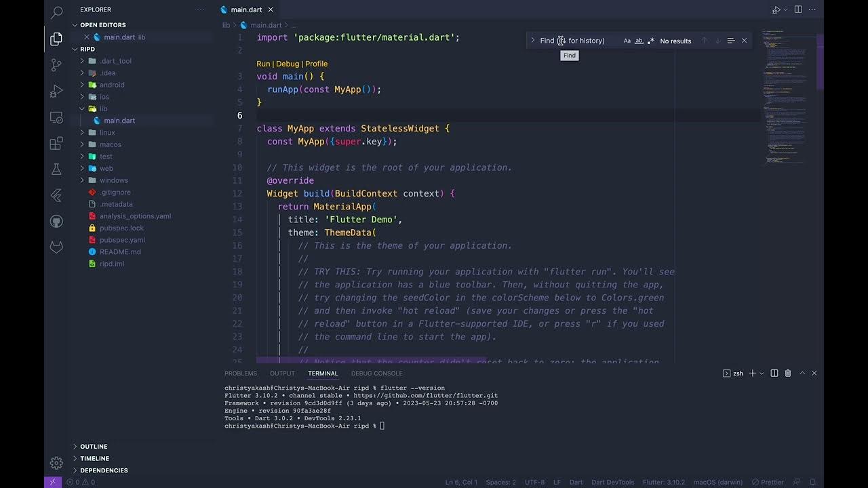Close main.dart in Open Editors list
The width and height of the screenshot is (868, 488).
(x=87, y=37)
